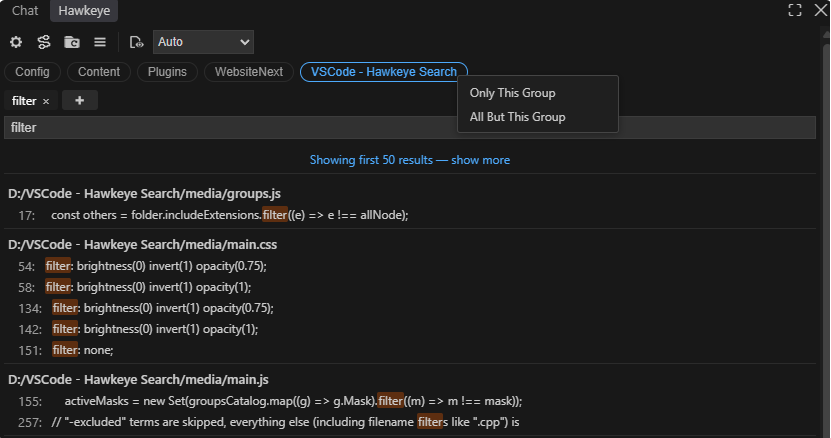Switch to the Chat tab

(x=25, y=11)
